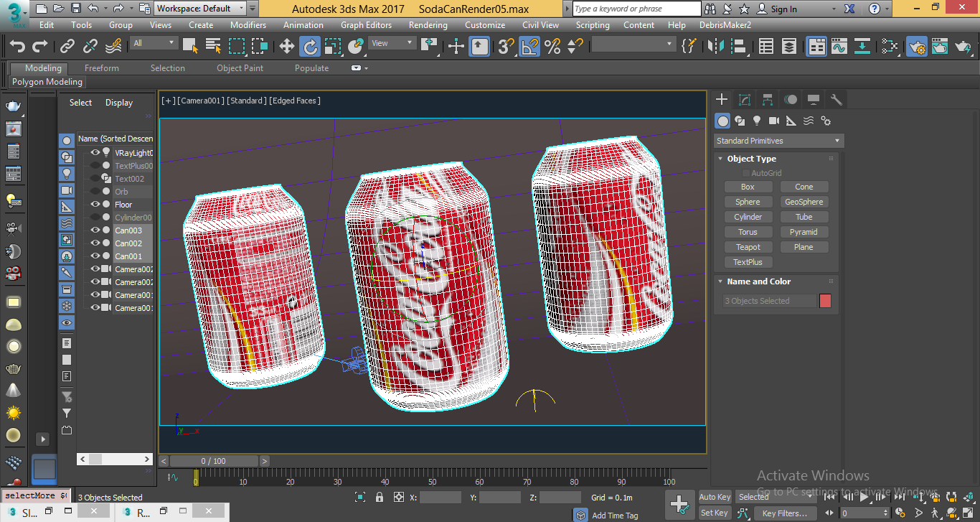The width and height of the screenshot is (980, 522).
Task: Enable the AutoGrid checkbox
Action: pyautogui.click(x=746, y=173)
